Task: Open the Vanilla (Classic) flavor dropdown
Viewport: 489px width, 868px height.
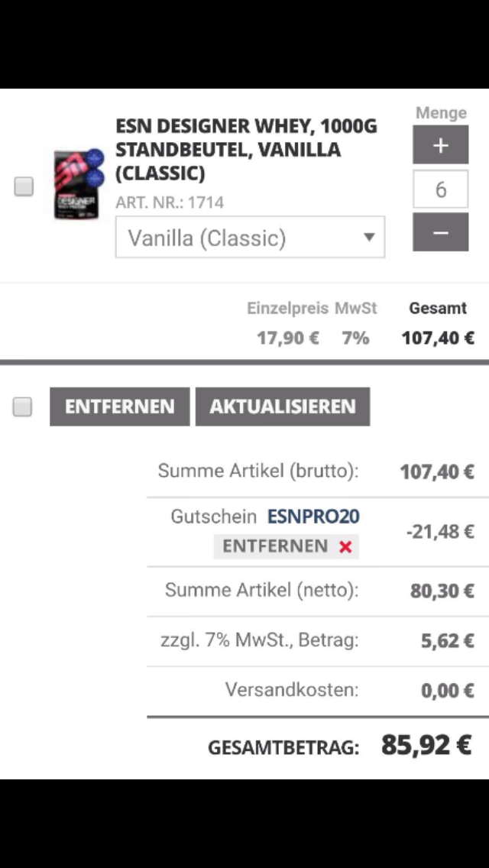Action: [x=250, y=238]
